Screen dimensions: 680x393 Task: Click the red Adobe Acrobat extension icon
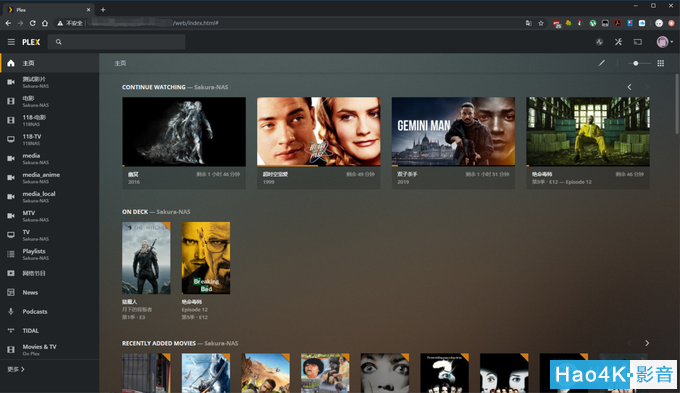point(617,23)
